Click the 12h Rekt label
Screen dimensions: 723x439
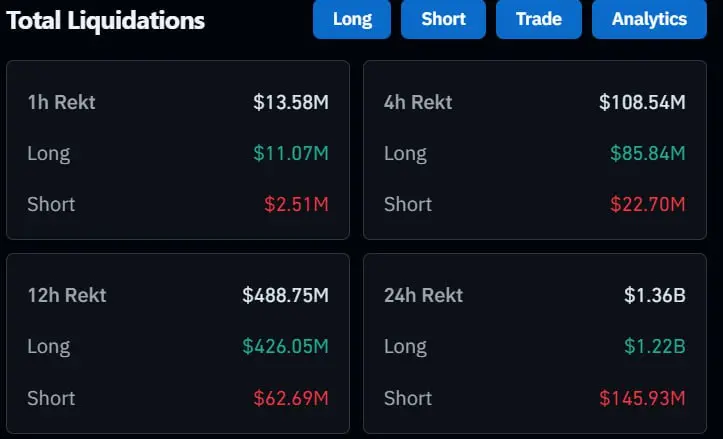(67, 295)
